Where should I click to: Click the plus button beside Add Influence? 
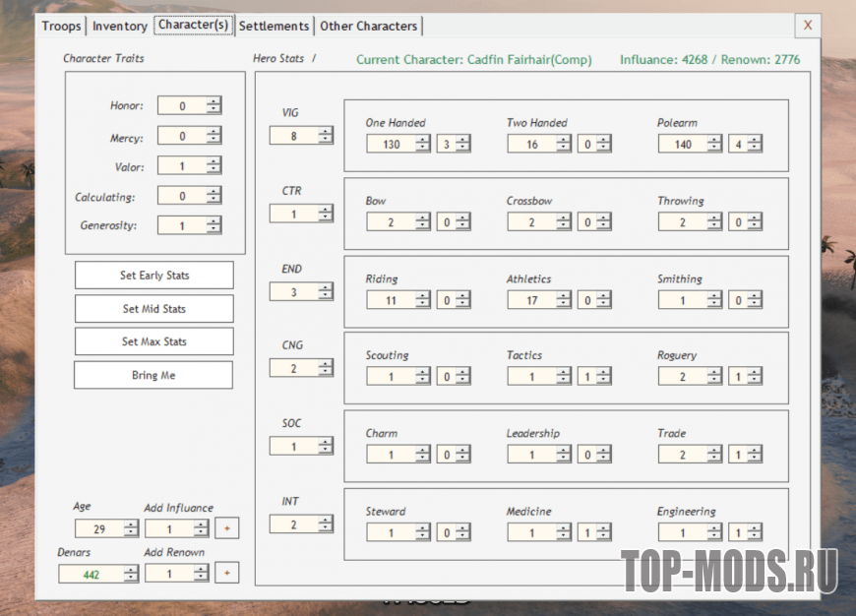[x=226, y=528]
